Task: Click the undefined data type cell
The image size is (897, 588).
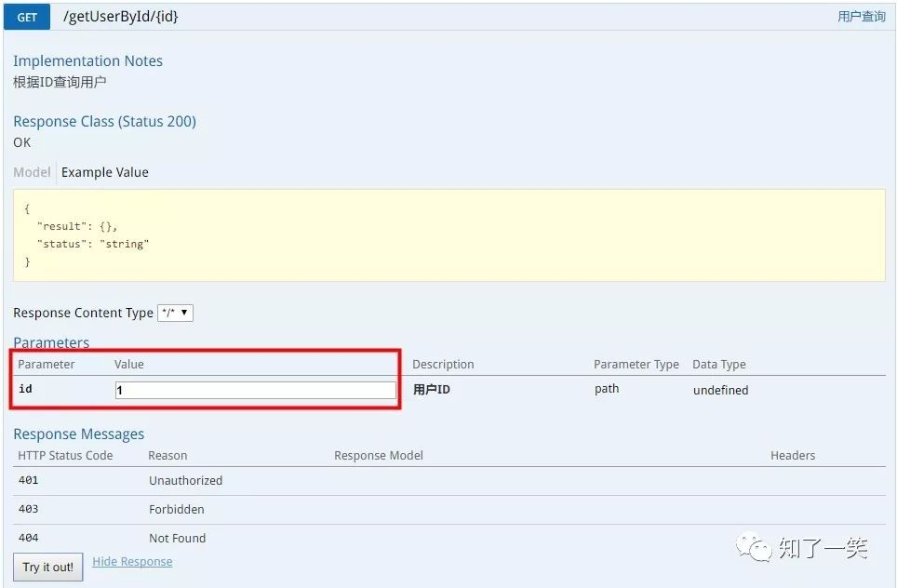Action: [721, 390]
